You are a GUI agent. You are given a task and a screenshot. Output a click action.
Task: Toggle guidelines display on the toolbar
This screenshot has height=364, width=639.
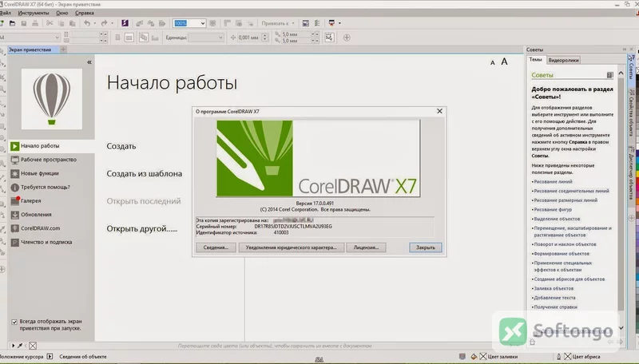click(x=250, y=23)
